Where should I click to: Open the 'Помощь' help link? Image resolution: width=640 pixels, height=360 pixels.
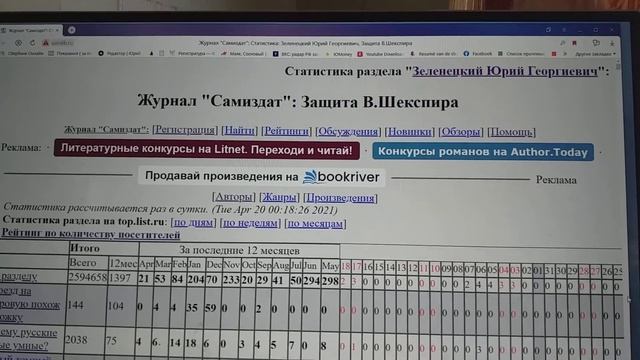[511, 132]
